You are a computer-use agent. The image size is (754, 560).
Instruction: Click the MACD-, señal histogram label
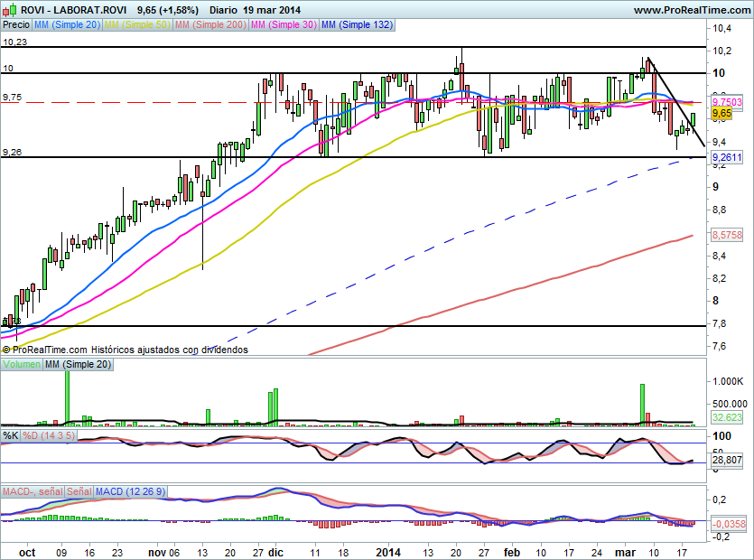point(32,491)
